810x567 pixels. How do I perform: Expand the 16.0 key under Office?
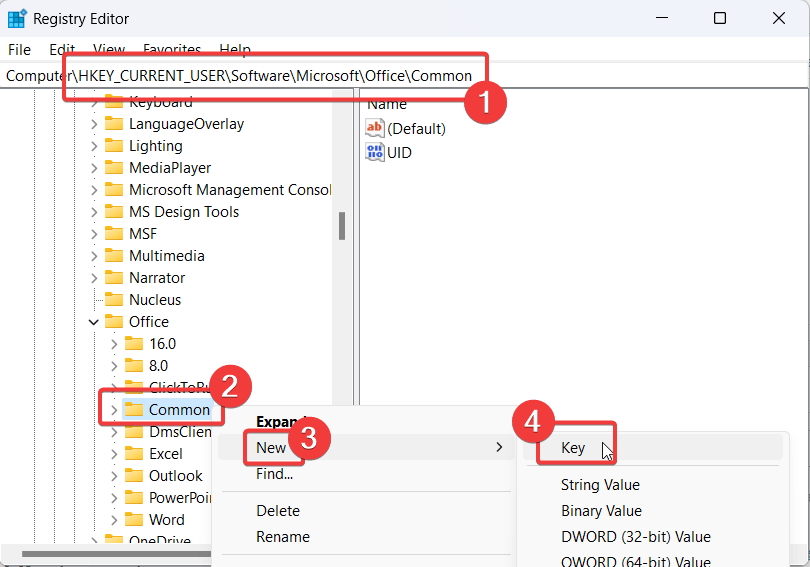(x=114, y=344)
